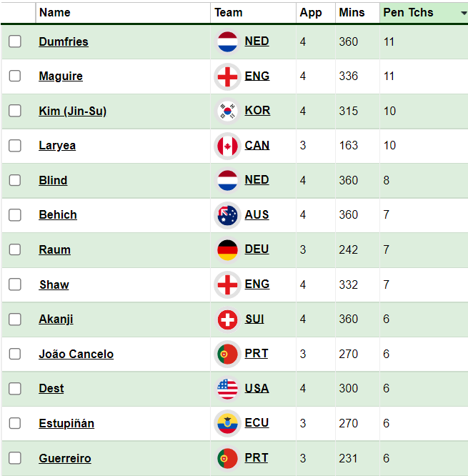
Task: Click the Australia flag icon
Action: click(227, 215)
